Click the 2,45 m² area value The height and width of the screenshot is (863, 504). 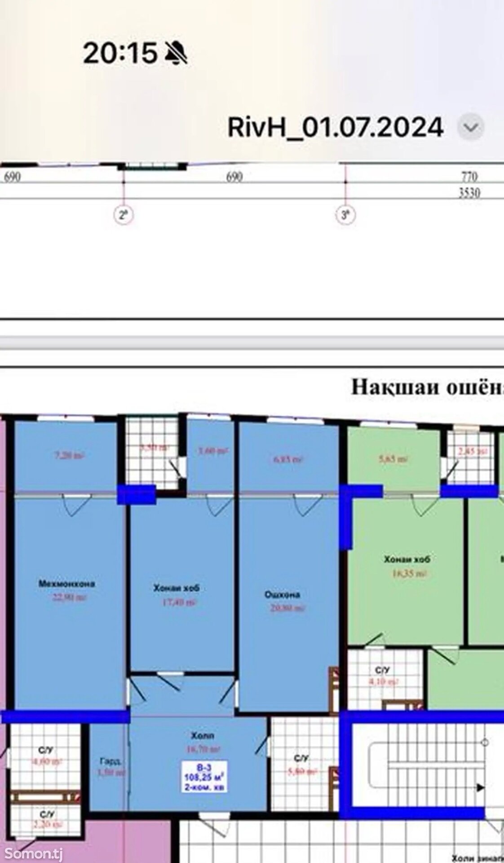[x=472, y=450]
